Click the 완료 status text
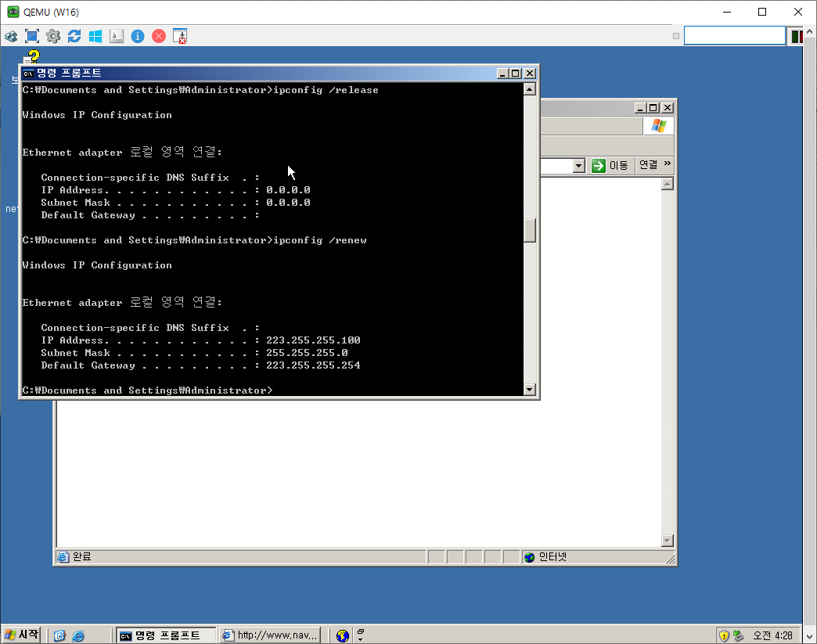Image resolution: width=817 pixels, height=644 pixels. pos(82,556)
